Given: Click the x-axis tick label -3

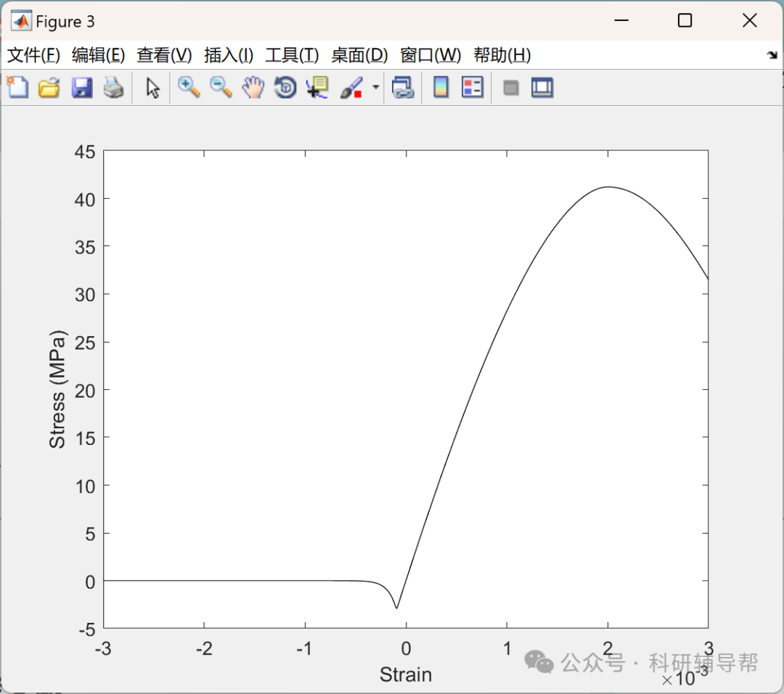Looking at the screenshot, I should pos(103,648).
